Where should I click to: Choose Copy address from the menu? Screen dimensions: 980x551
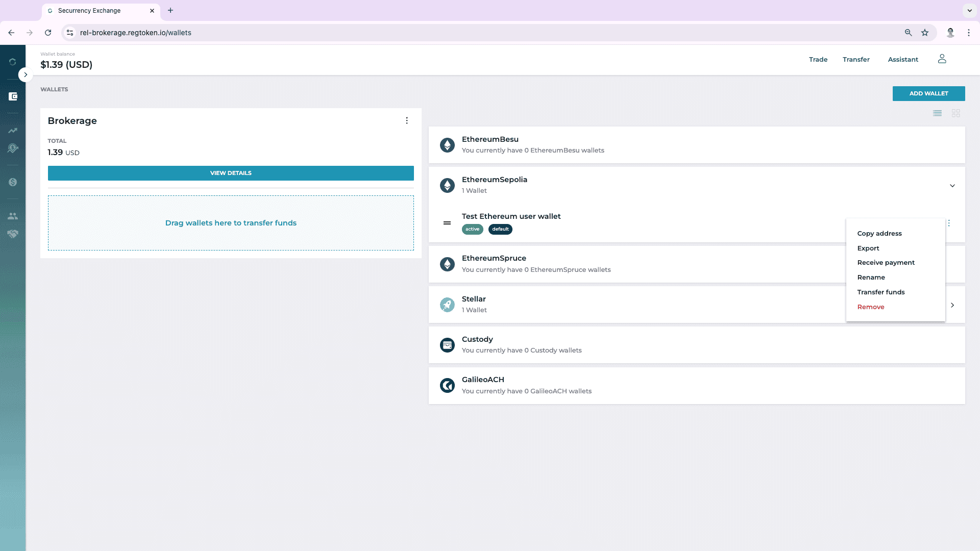pos(879,234)
